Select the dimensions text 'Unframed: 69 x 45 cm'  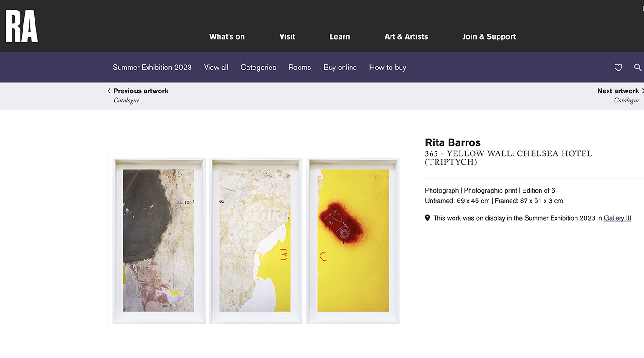coord(457,201)
